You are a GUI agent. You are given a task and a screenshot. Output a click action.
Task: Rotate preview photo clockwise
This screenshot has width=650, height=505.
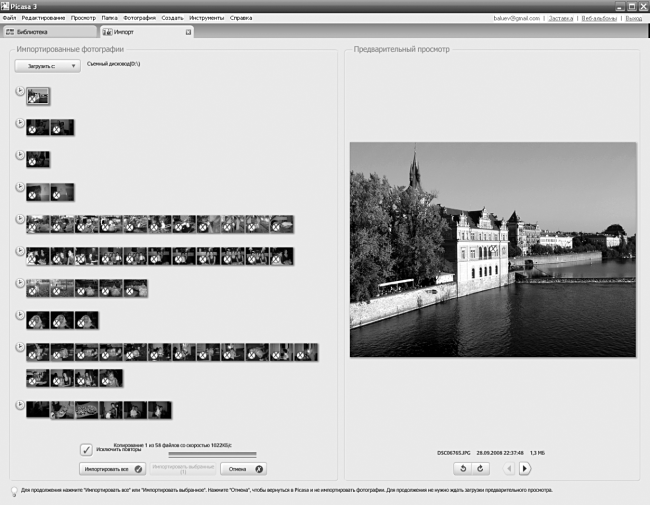(x=480, y=469)
